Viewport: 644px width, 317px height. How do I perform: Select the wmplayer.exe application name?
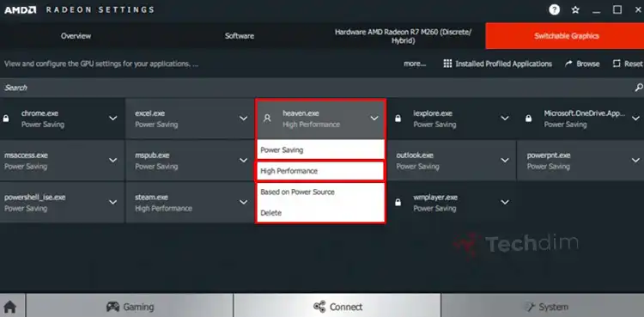pos(435,198)
